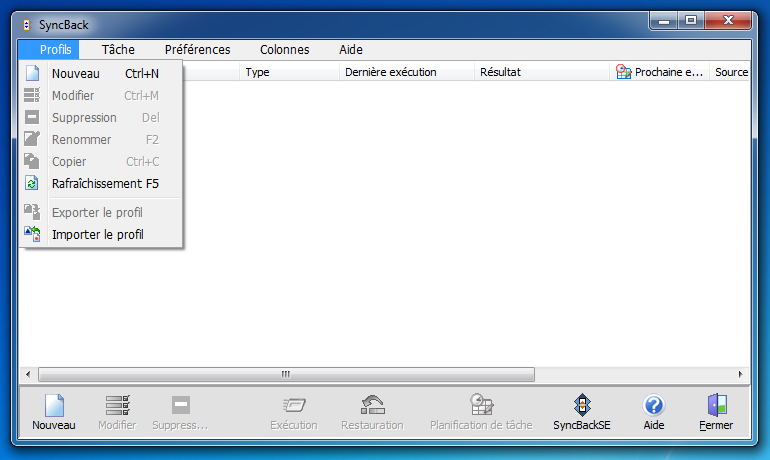Minimize the SyncBack window
Screen dimensions: 770x460
tap(664, 21)
